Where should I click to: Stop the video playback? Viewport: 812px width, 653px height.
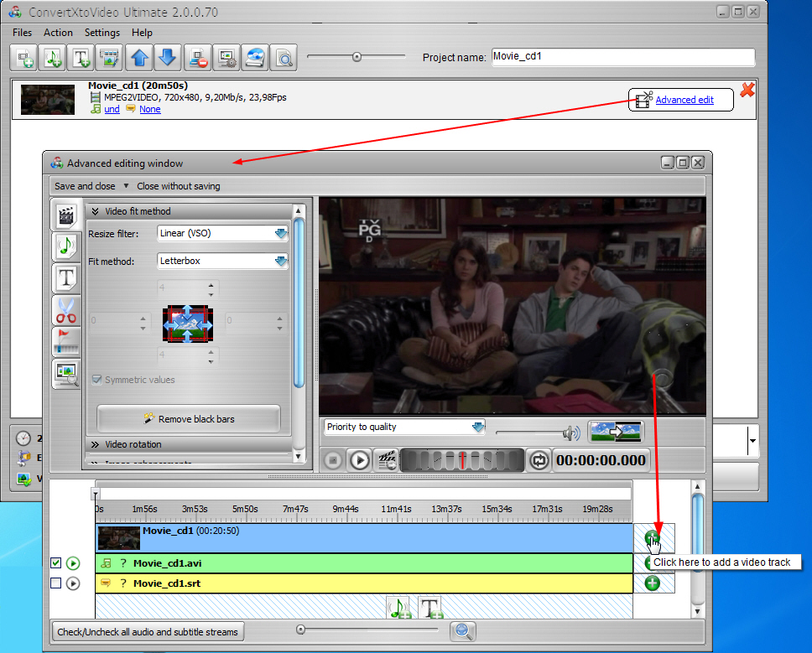[x=333, y=460]
